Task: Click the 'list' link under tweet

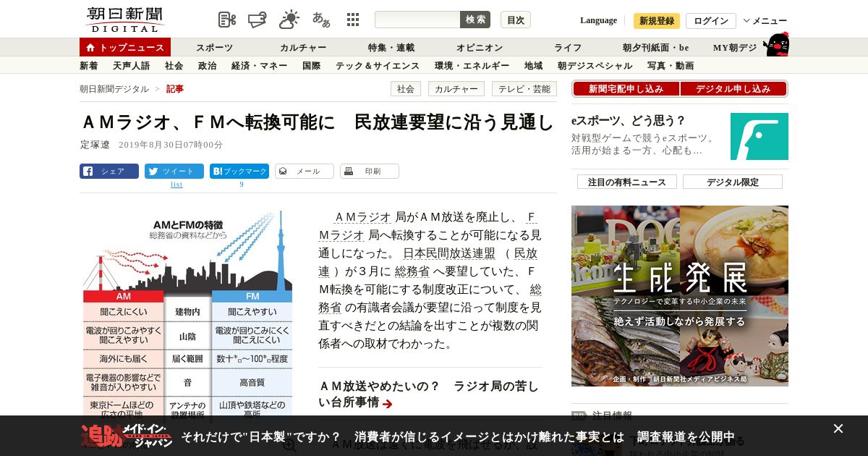Action: (x=176, y=185)
